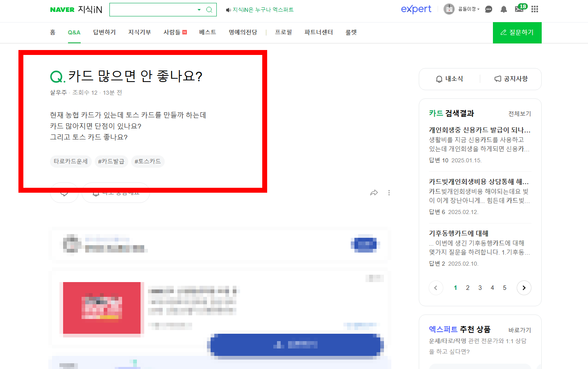Open result 카드빚개인회생비용 상담통해 해...

click(x=480, y=182)
